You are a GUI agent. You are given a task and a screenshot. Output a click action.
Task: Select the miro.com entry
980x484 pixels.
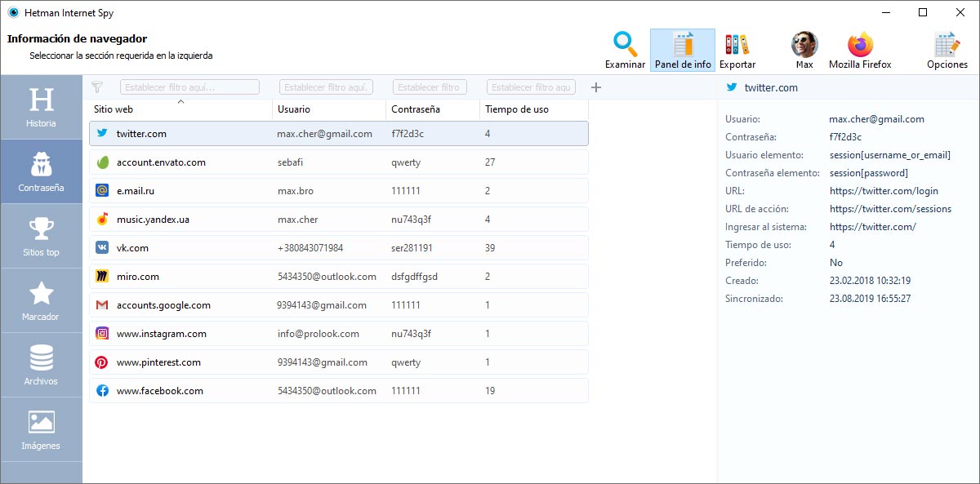point(339,277)
